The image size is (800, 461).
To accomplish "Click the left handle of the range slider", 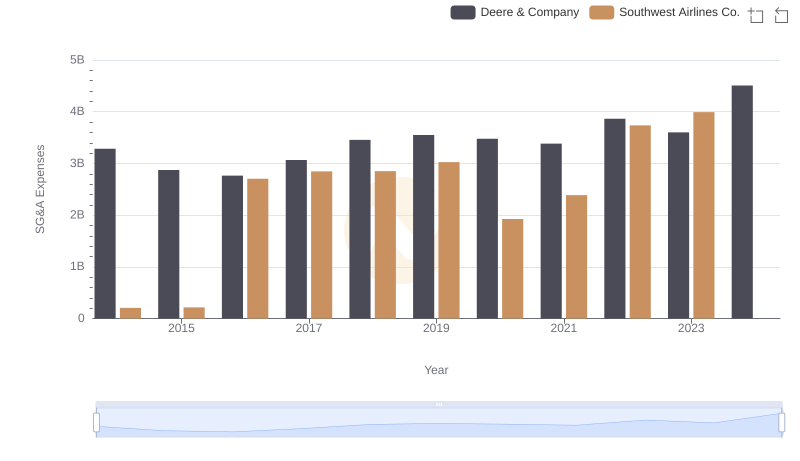I will (x=96, y=422).
